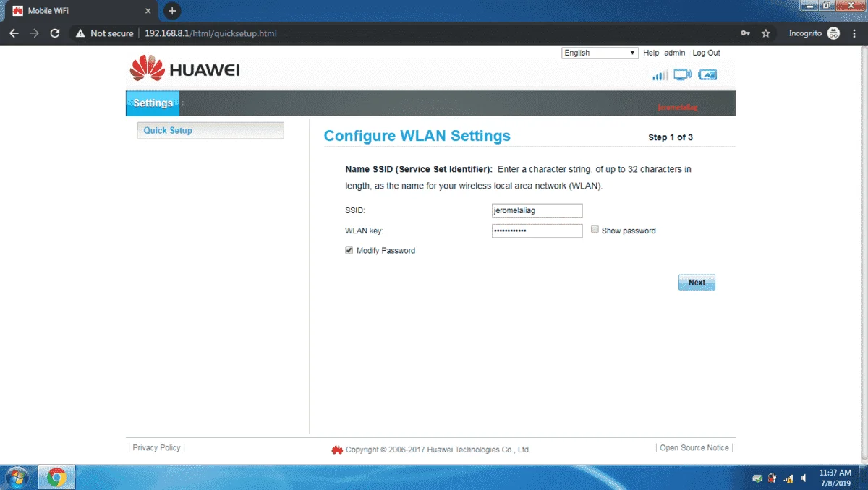
Task: Click the Configure WLAN Settings heading
Action: pyautogui.click(x=417, y=136)
